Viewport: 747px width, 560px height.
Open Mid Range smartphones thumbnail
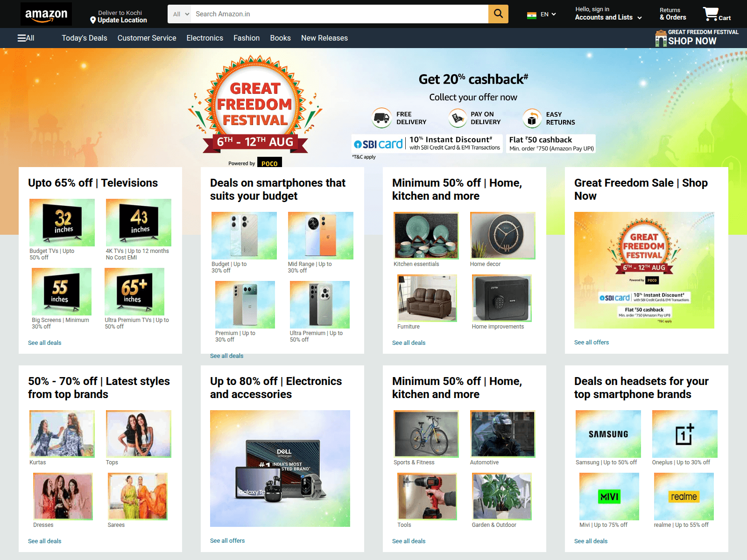click(321, 236)
